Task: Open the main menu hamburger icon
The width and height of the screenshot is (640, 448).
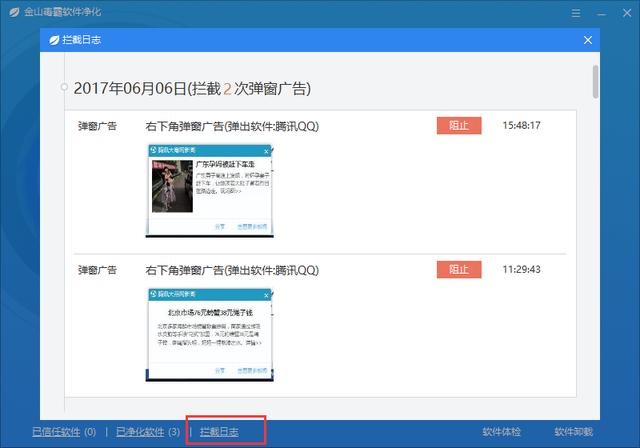Action: 576,13
